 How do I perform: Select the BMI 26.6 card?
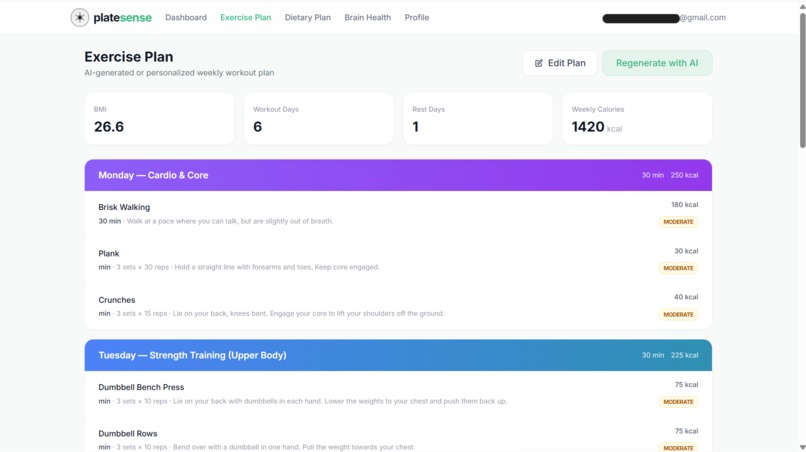tap(159, 119)
